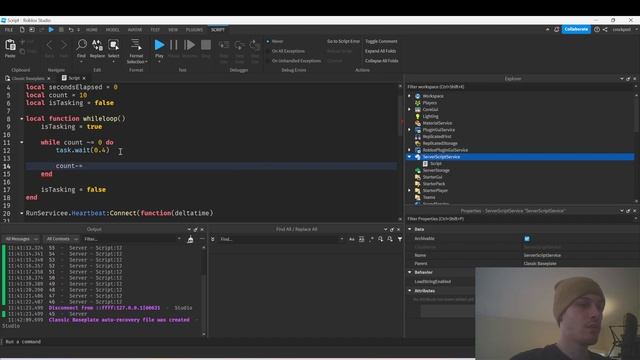The height and width of the screenshot is (360, 640).
Task: Toggle whole word match in Find All panel
Action: 361,239
